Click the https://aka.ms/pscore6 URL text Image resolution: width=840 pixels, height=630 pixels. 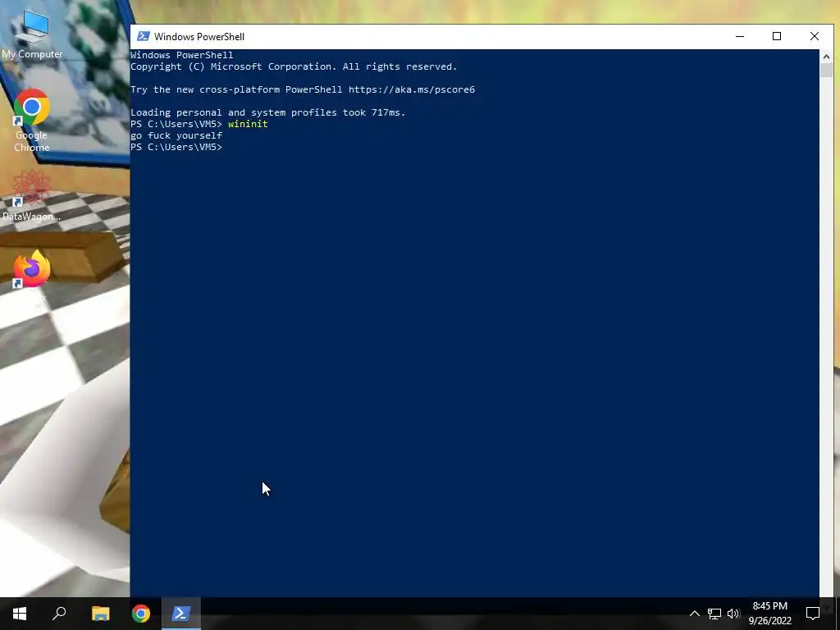412,89
